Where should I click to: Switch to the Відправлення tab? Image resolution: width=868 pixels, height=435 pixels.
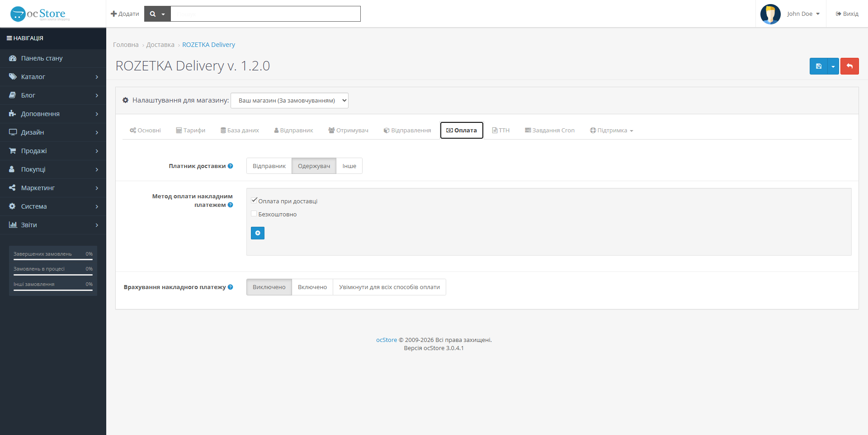click(x=407, y=130)
